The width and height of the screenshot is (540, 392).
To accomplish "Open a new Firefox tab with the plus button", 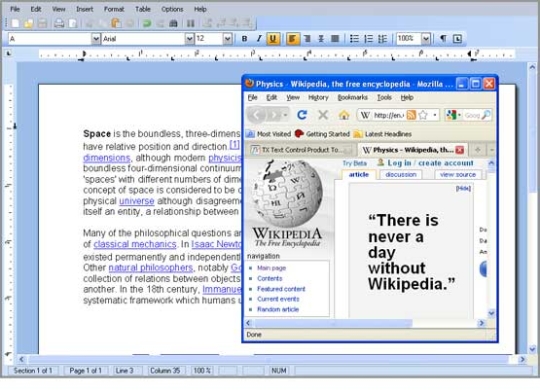I will 478,150.
